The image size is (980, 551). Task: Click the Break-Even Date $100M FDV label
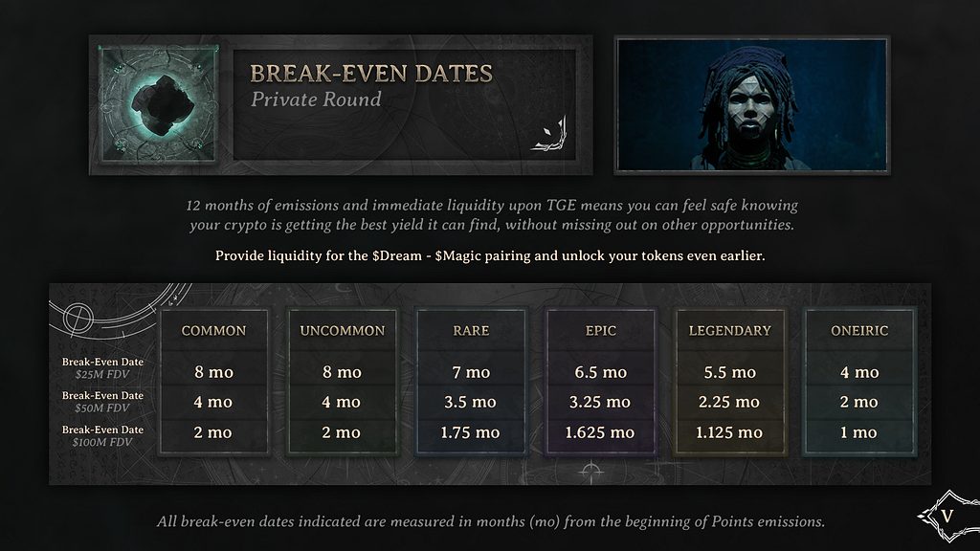click(x=102, y=436)
